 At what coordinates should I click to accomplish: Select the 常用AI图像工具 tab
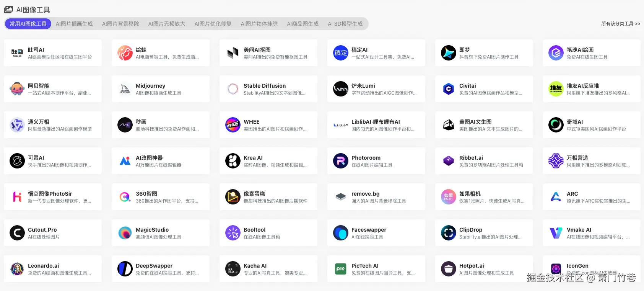pyautogui.click(x=28, y=24)
